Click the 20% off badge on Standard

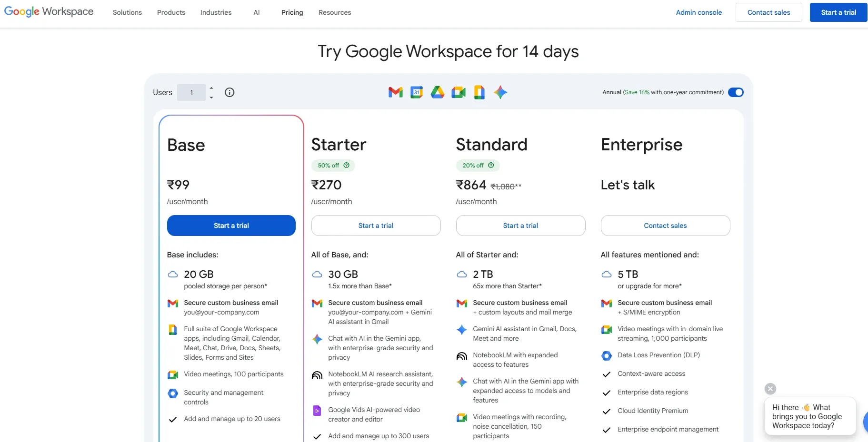[478, 166]
